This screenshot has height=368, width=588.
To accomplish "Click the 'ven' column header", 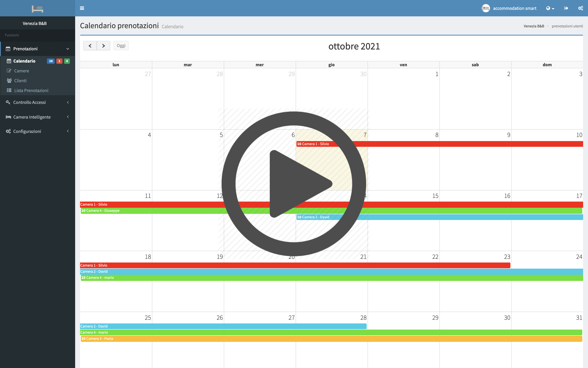I will [403, 65].
